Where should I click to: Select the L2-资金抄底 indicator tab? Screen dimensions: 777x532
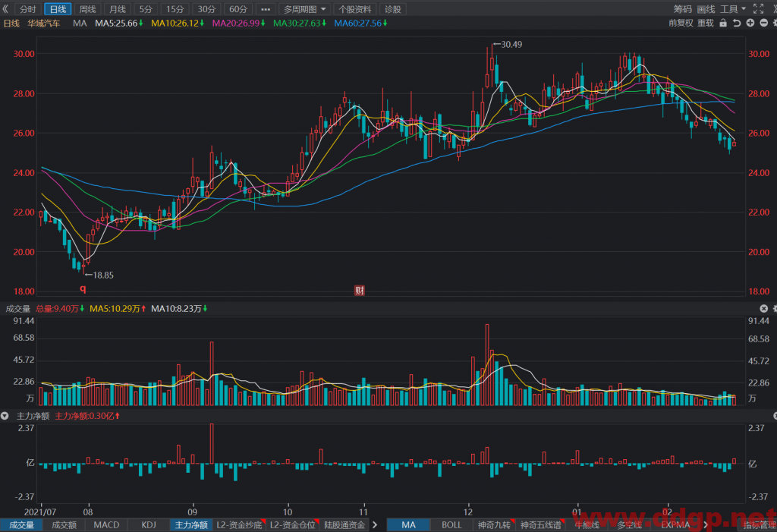tap(239, 525)
